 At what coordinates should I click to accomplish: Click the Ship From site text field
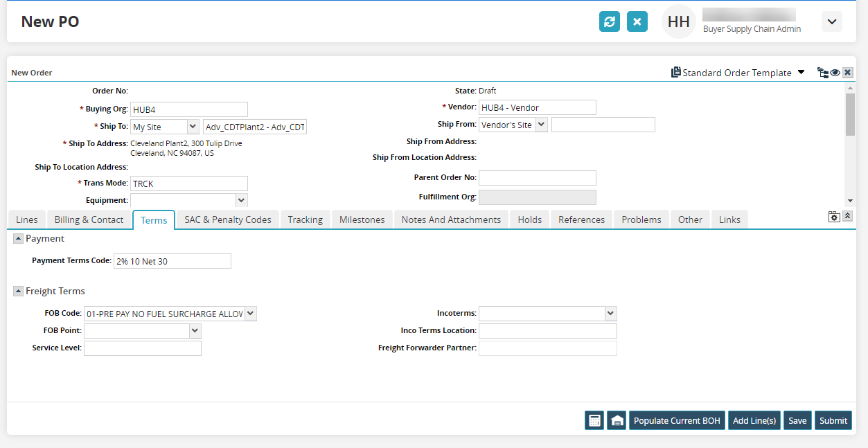click(603, 125)
